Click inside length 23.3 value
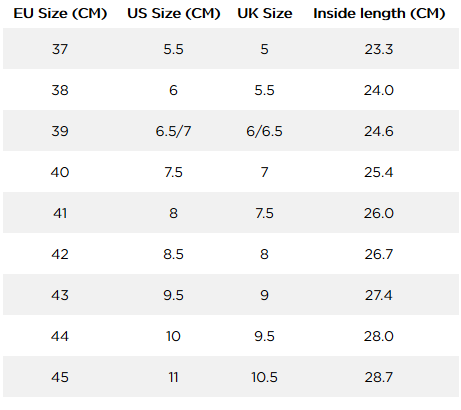The image size is (461, 410). tap(379, 49)
